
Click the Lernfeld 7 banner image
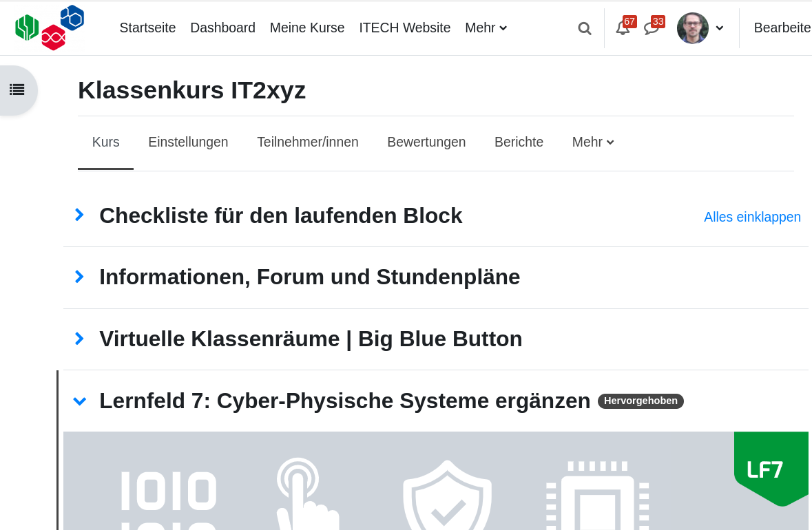point(435,481)
